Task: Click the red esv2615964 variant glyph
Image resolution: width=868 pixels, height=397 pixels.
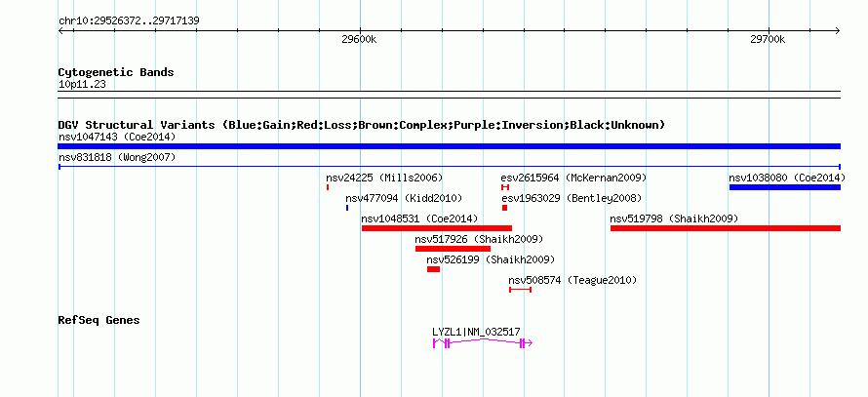Action: point(505,187)
